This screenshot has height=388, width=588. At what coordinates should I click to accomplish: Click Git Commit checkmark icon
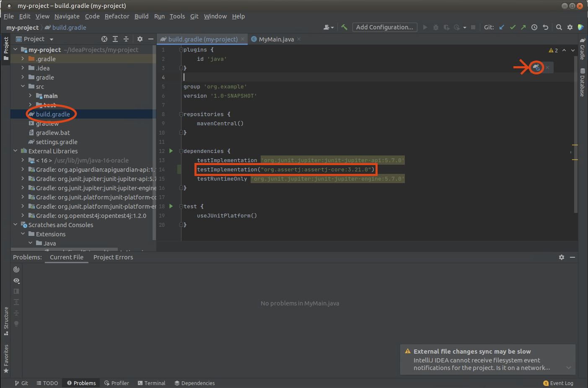tap(513, 27)
